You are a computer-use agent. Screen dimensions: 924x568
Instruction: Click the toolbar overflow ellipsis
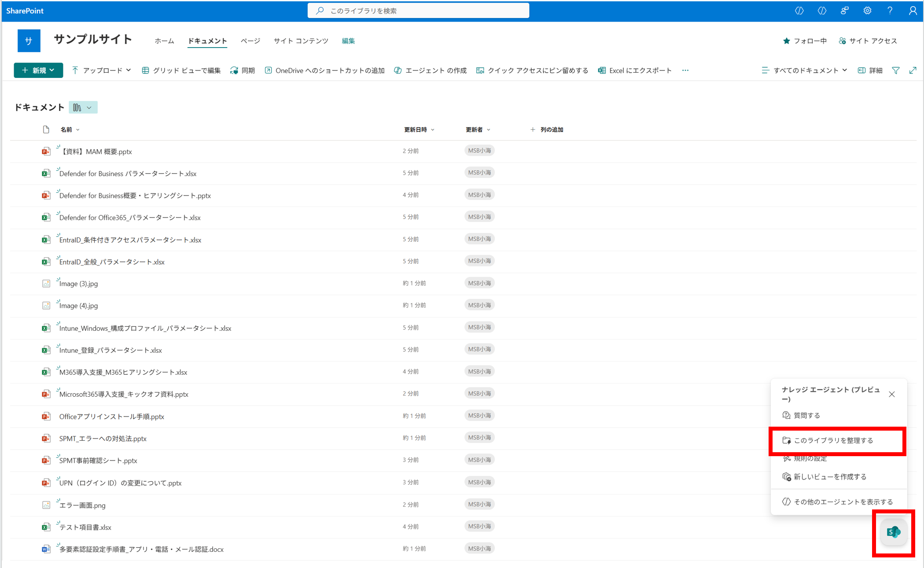click(x=685, y=70)
